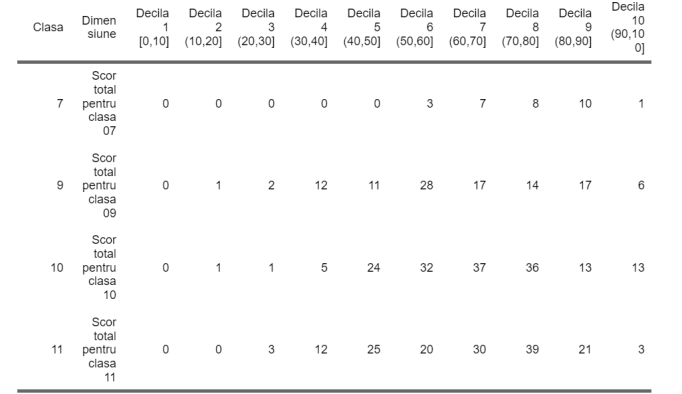Select value 37 in clasa 10 row
Screen dimensions: 682x394
point(479,267)
